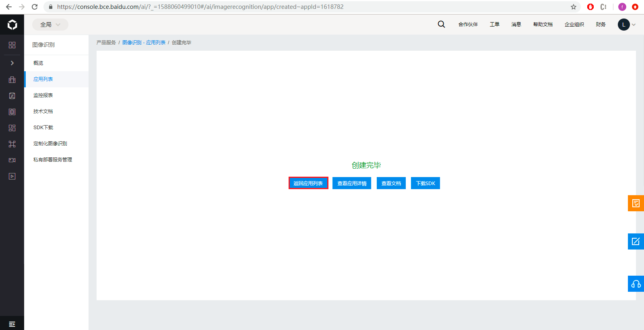Click the gray C extension icon
644x330 pixels.
coord(603,7)
